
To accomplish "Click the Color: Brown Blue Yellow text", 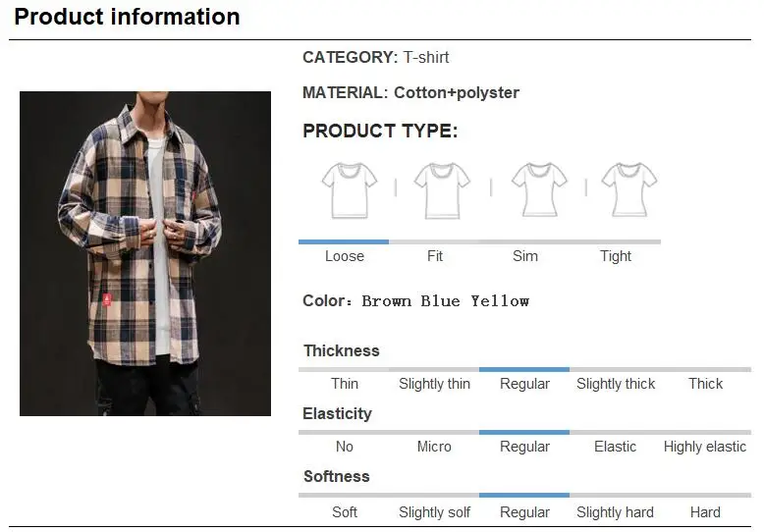I will click(415, 301).
